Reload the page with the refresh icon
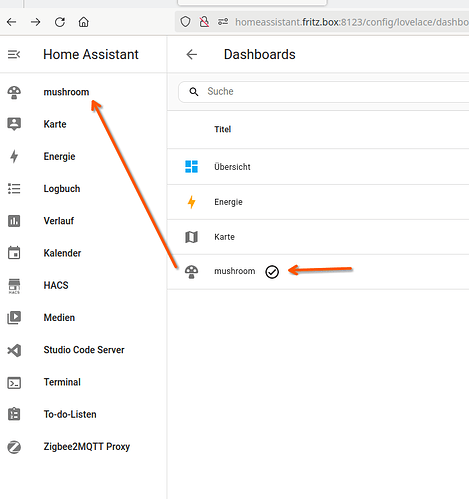Viewport: 469px width, 499px height. [60, 22]
